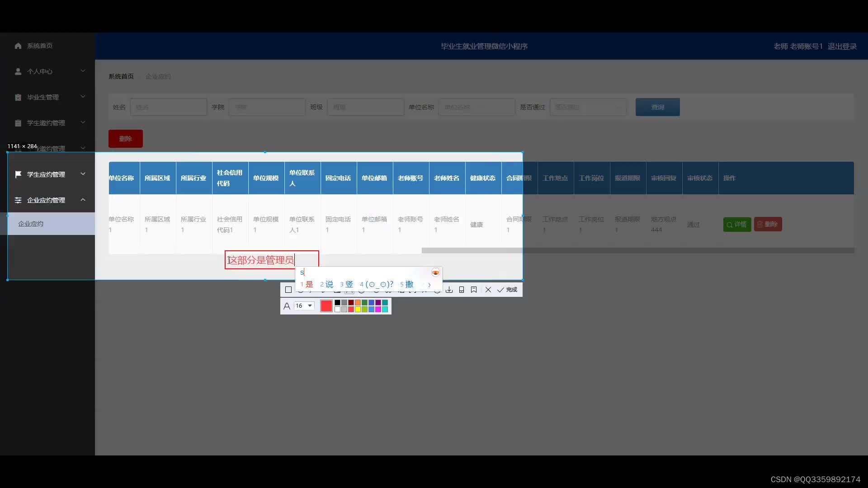
Task: Click the person icon for 个人中心
Action: tap(18, 71)
